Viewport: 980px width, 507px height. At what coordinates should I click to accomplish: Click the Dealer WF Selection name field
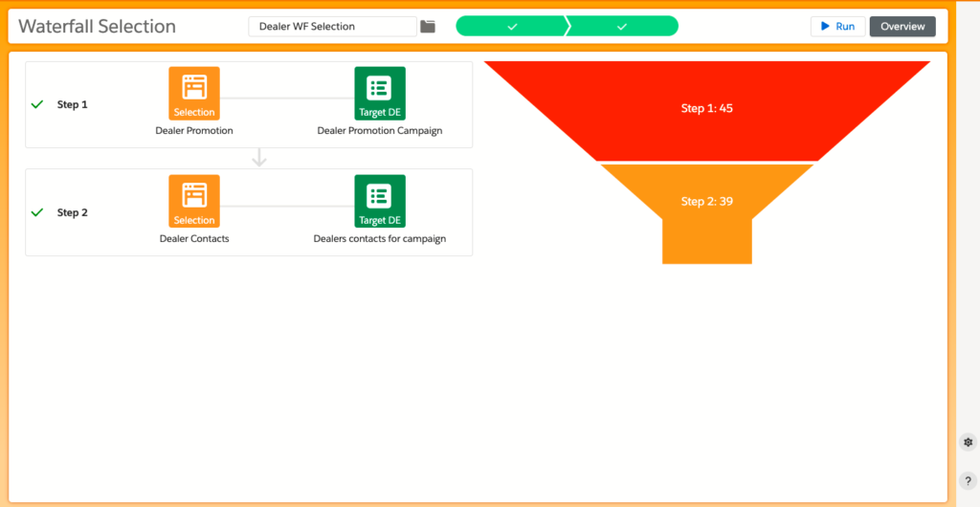pyautogui.click(x=332, y=27)
